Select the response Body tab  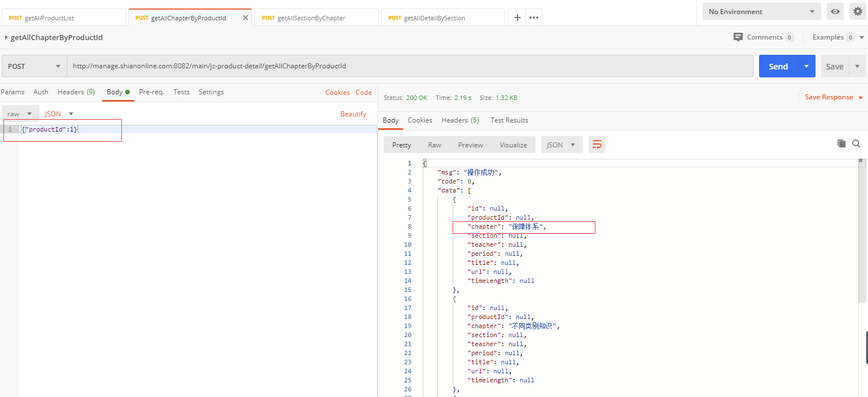point(391,120)
